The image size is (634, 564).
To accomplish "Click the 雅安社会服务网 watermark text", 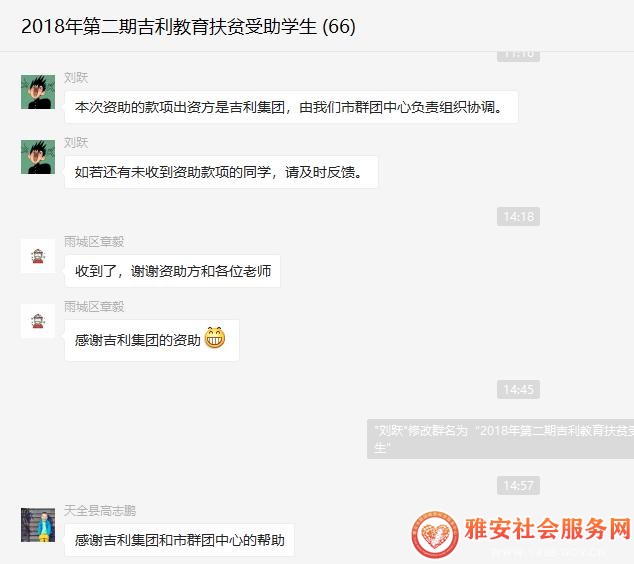I will [x=547, y=528].
